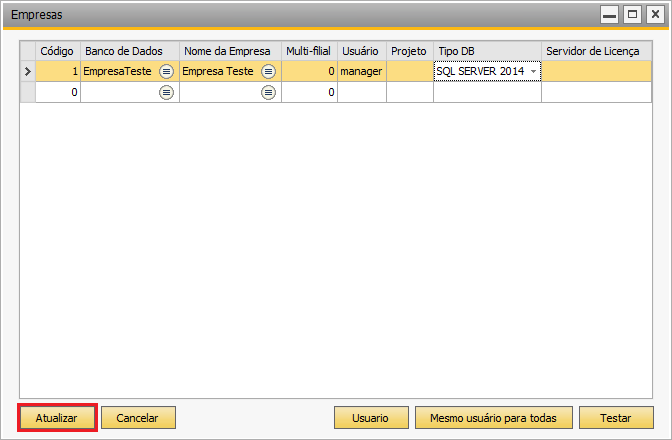The width and height of the screenshot is (672, 440).
Task: Open lookup list for Empresa Teste name cell
Action: (x=268, y=72)
